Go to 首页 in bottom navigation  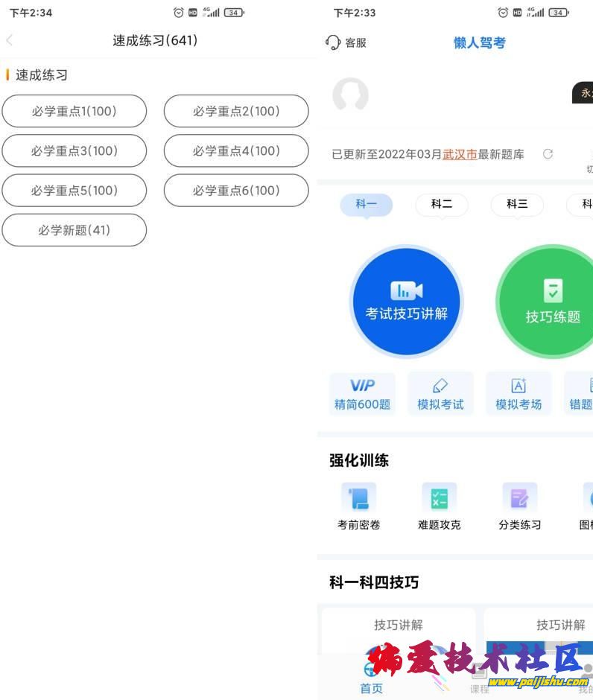click(x=371, y=678)
